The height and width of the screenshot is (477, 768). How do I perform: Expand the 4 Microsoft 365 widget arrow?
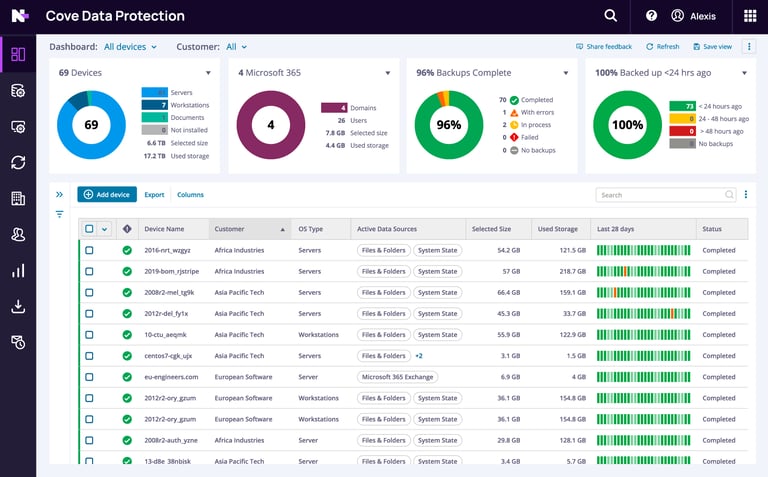387,73
